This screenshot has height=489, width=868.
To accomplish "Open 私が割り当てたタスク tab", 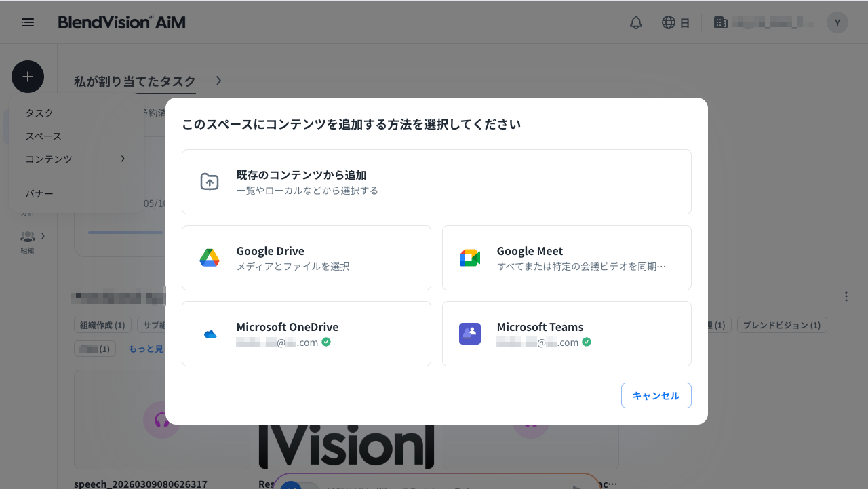I will point(135,81).
